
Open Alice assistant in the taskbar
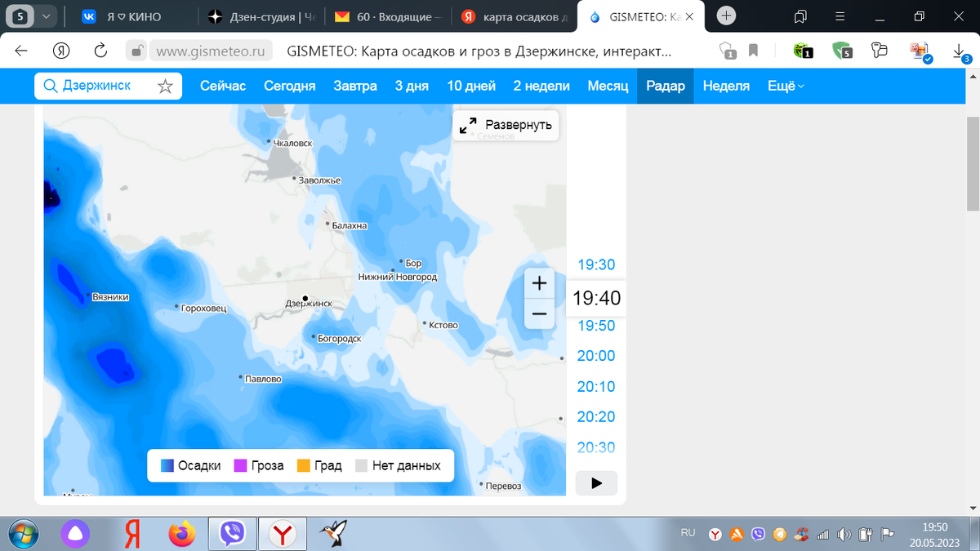click(x=76, y=535)
